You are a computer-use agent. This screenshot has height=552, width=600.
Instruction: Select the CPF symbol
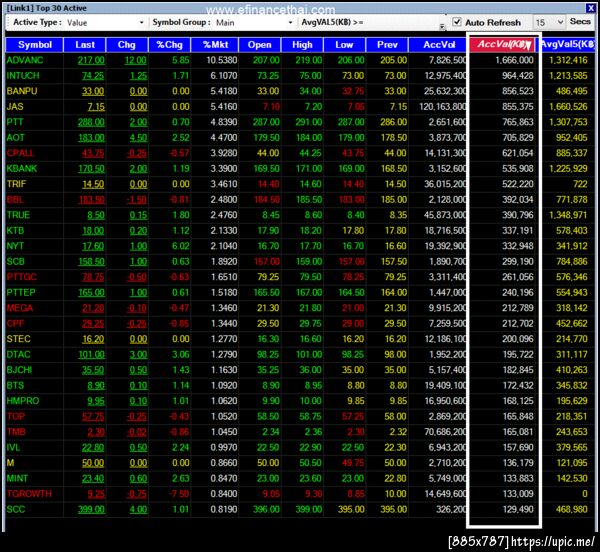[15, 323]
